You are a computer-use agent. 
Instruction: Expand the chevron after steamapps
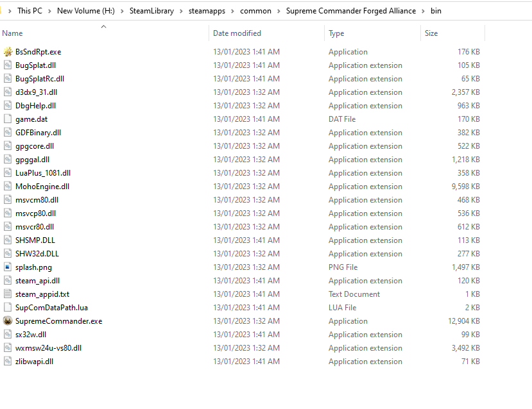(233, 11)
